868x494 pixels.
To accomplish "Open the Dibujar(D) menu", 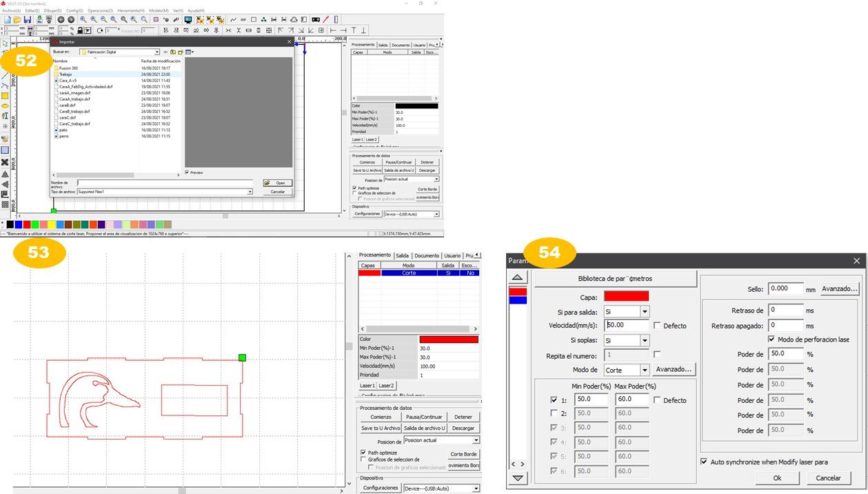I will (x=52, y=11).
